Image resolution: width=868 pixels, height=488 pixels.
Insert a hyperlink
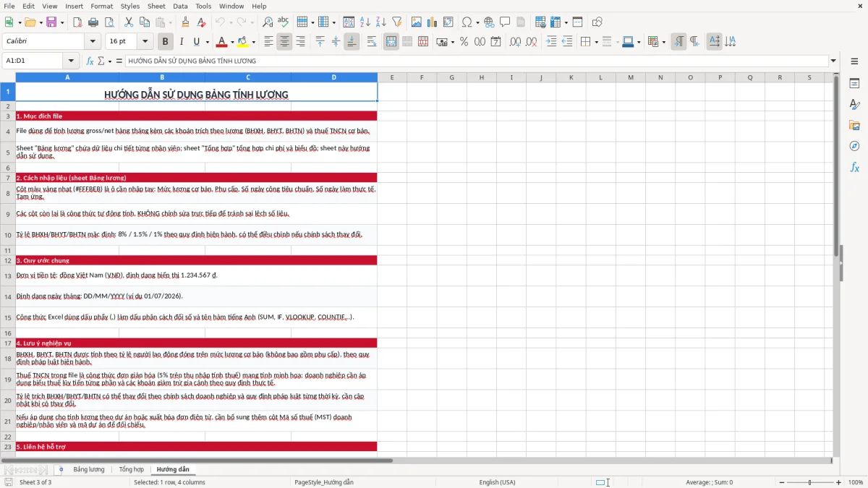[489, 22]
